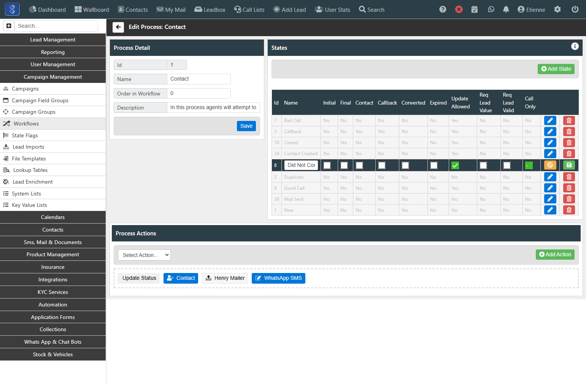Click the Add State button

(x=556, y=69)
